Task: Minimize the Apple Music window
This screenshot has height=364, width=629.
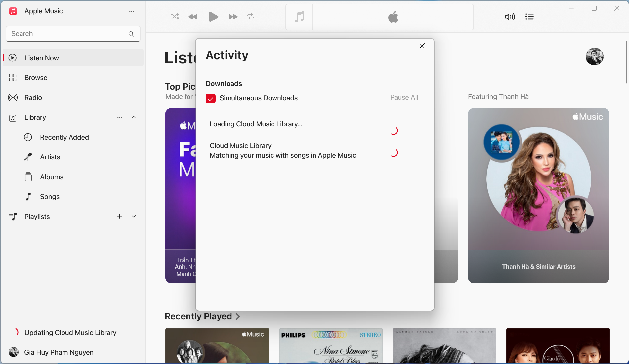Action: (571, 8)
